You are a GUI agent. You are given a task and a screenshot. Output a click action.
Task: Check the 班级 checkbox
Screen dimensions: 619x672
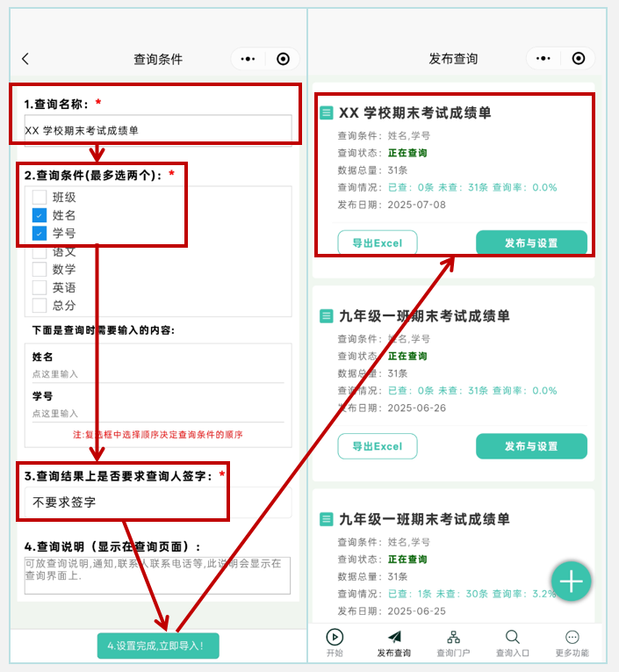coord(40,197)
